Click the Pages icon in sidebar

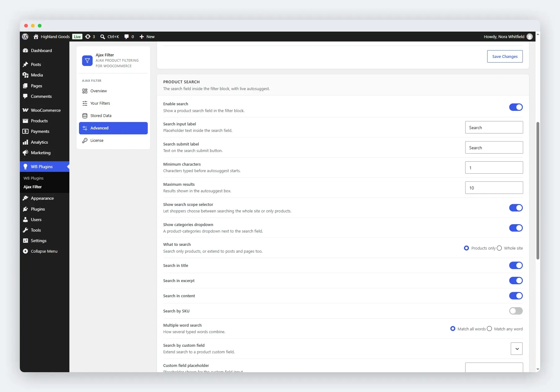[x=25, y=86]
